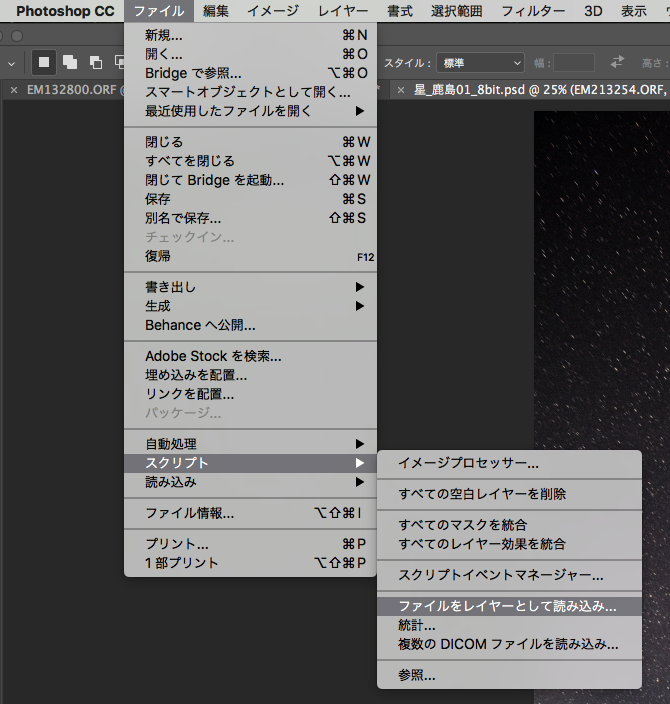
Task: Choose すべてのレイヤー効果を統合
Action: pyautogui.click(x=509, y=544)
